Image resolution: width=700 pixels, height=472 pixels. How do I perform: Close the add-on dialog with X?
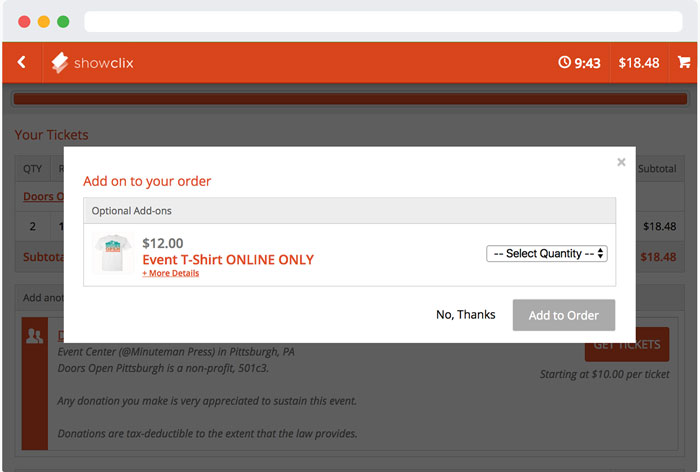[621, 162]
